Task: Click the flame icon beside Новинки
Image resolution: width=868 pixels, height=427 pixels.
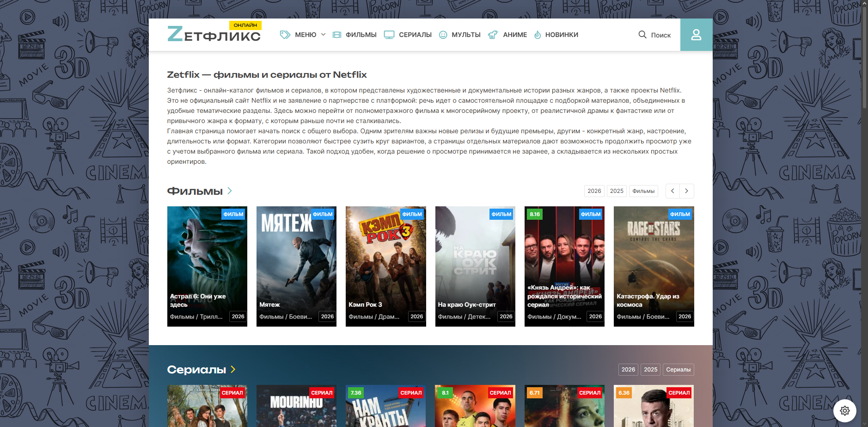Action: tap(538, 35)
